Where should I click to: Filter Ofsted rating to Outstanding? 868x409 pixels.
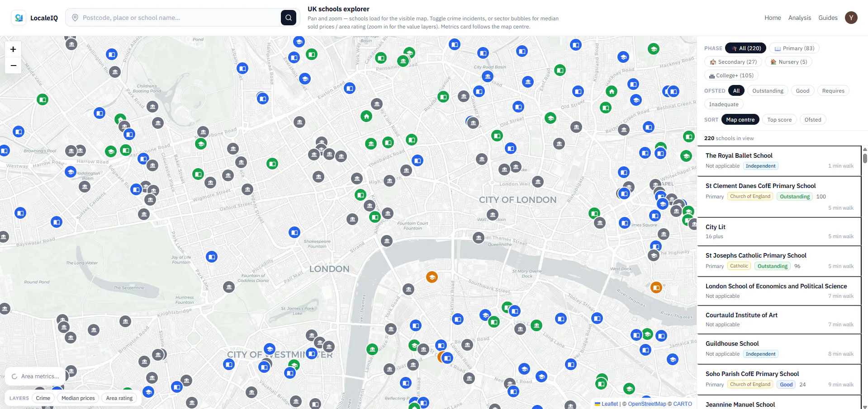coord(768,91)
